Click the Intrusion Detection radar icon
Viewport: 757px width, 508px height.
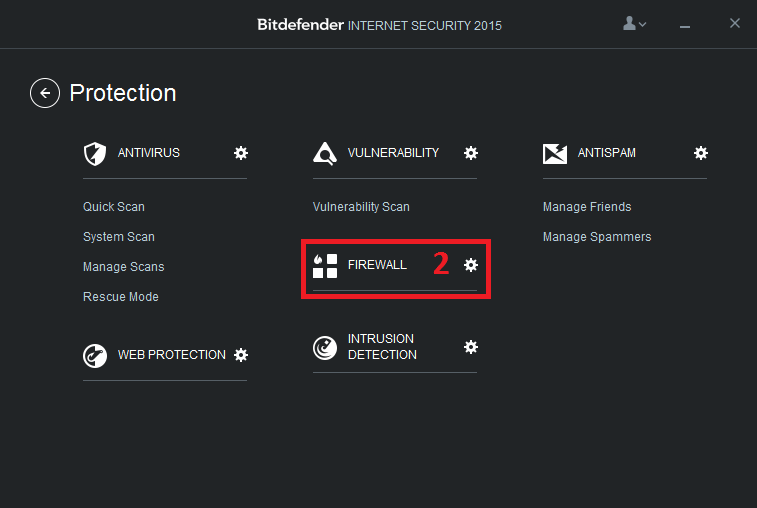(x=325, y=348)
